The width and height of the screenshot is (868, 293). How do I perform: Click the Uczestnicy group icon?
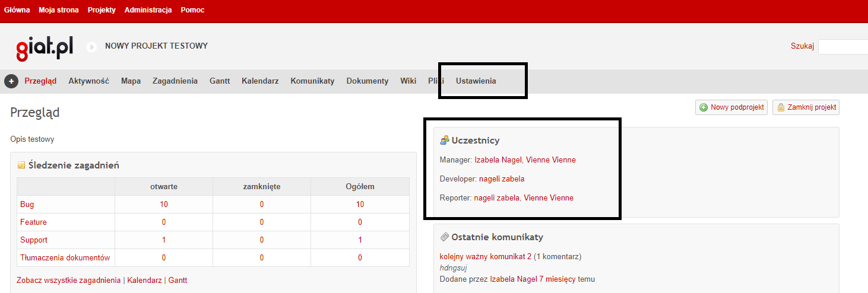445,140
